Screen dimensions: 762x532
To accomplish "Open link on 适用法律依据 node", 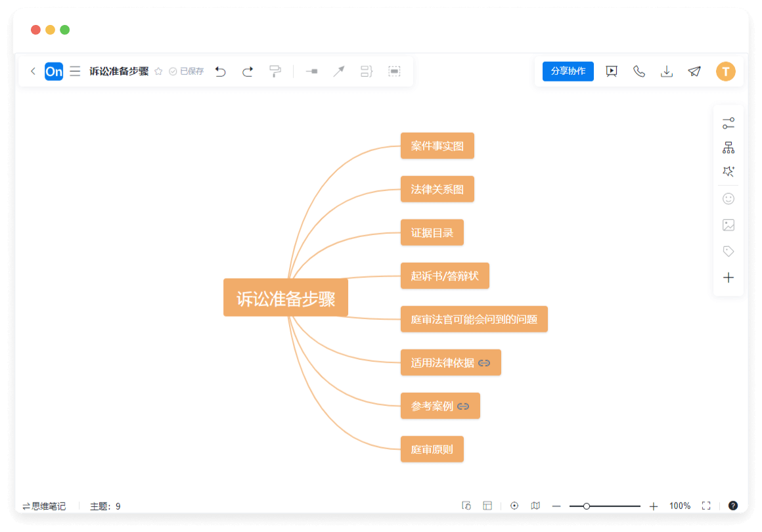I will (485, 363).
